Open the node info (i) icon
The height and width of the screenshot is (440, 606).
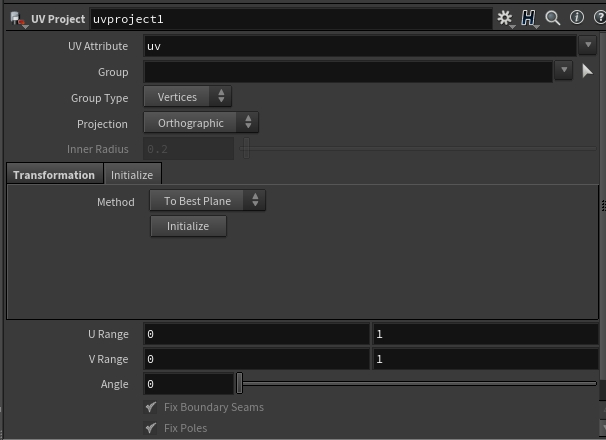tap(576, 18)
